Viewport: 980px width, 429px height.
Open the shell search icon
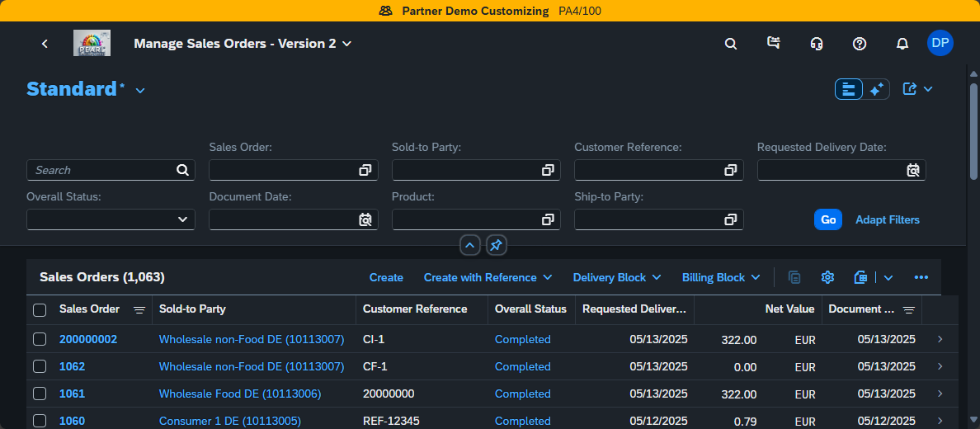pos(731,43)
